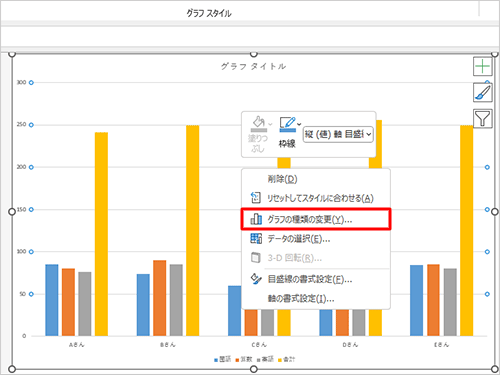
Task: Select the Dさん category axis label
Action: click(350, 345)
